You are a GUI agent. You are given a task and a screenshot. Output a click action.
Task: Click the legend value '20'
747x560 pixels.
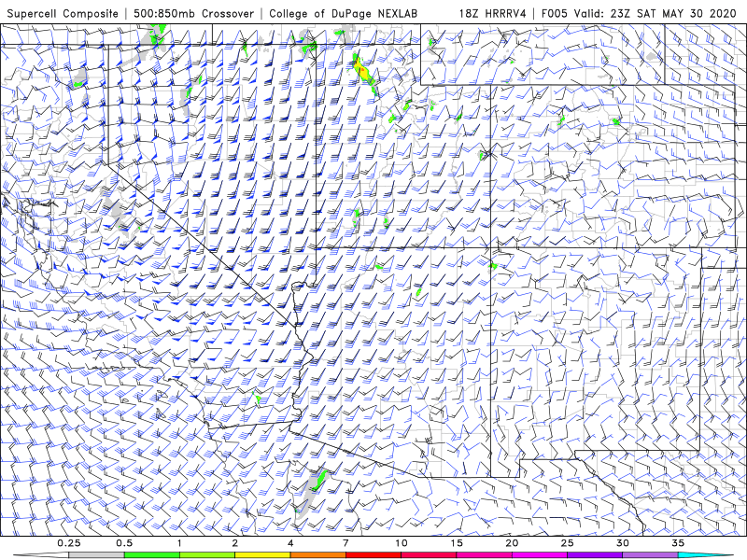coord(512,543)
